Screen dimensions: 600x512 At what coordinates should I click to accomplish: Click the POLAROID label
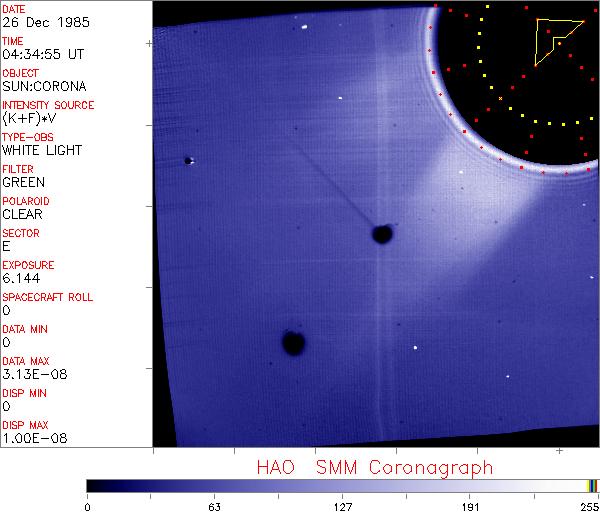pyautogui.click(x=26, y=201)
